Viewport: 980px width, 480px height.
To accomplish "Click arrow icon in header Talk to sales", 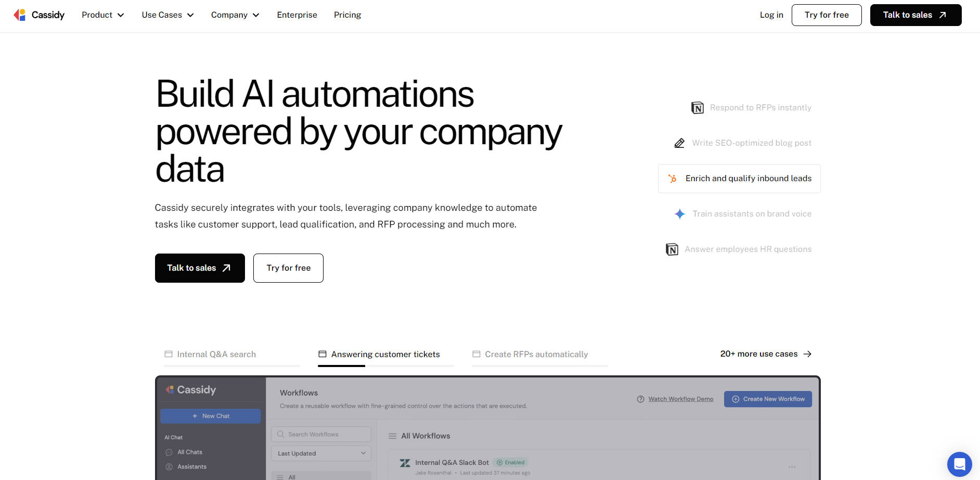I will (943, 15).
